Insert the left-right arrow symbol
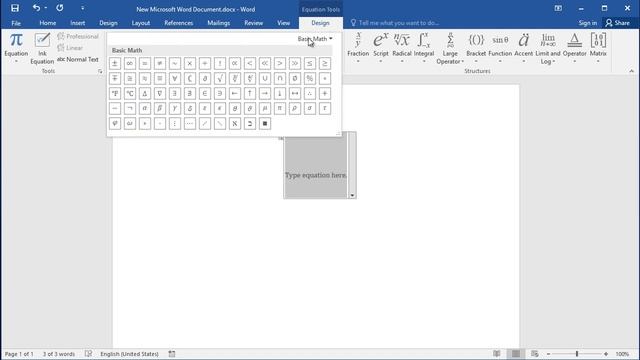 pos(295,93)
